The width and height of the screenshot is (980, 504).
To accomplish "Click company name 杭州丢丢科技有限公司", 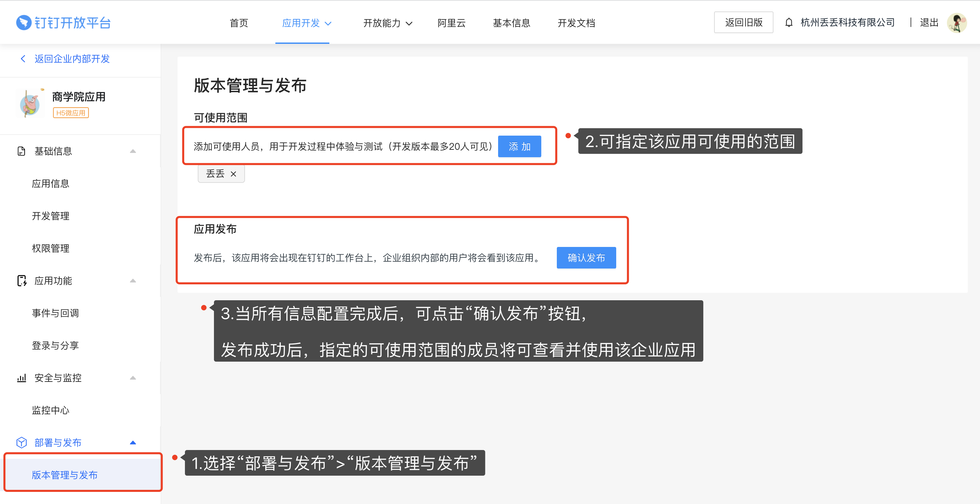I will pyautogui.click(x=848, y=23).
